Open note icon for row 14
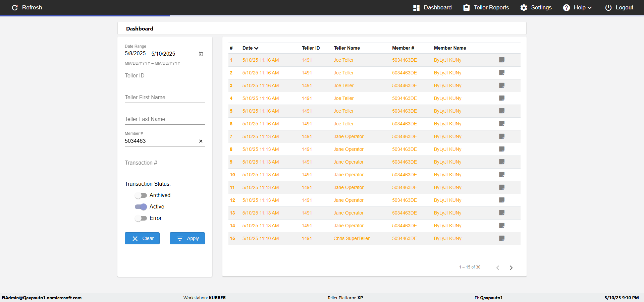644x302 pixels. pos(502,226)
